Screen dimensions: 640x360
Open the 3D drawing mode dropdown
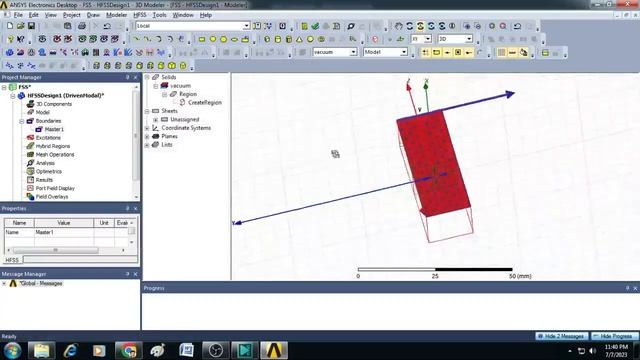[469, 39]
